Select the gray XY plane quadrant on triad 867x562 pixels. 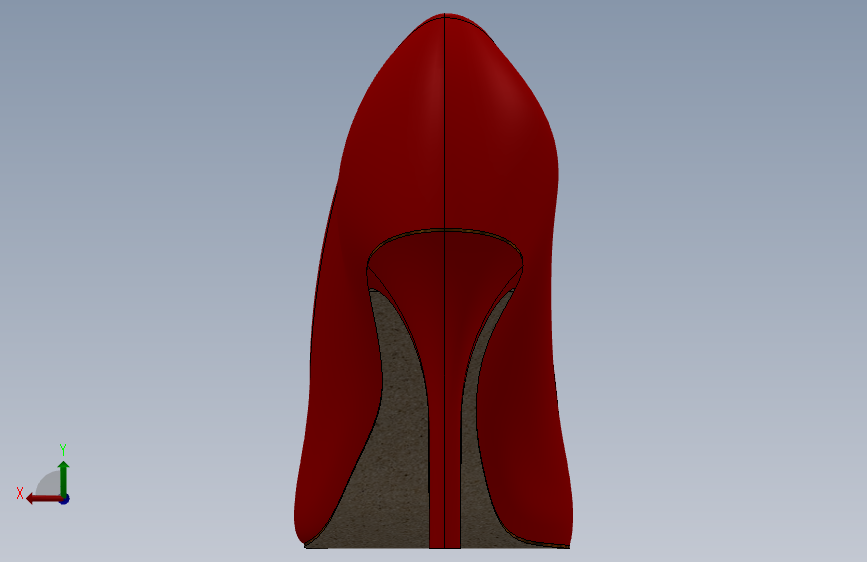49,484
